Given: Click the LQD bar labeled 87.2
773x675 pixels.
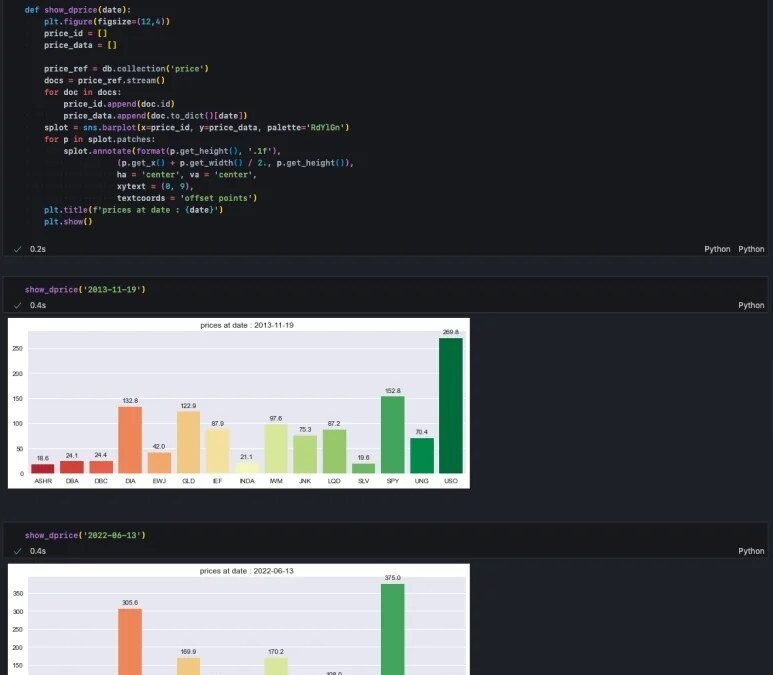Looking at the screenshot, I should pos(334,452).
